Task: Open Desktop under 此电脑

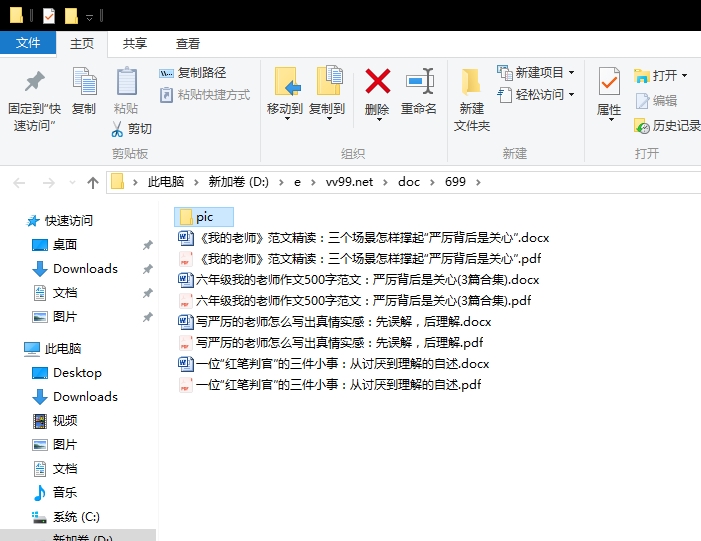Action: click(x=67, y=373)
